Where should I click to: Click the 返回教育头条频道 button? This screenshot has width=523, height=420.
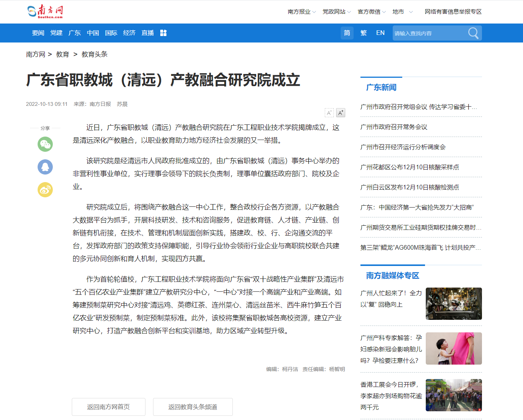(x=193, y=407)
